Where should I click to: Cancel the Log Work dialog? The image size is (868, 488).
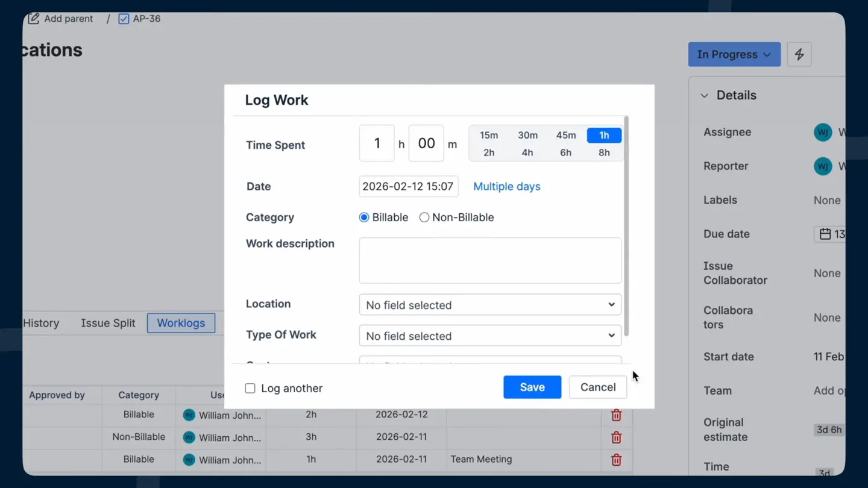point(598,387)
